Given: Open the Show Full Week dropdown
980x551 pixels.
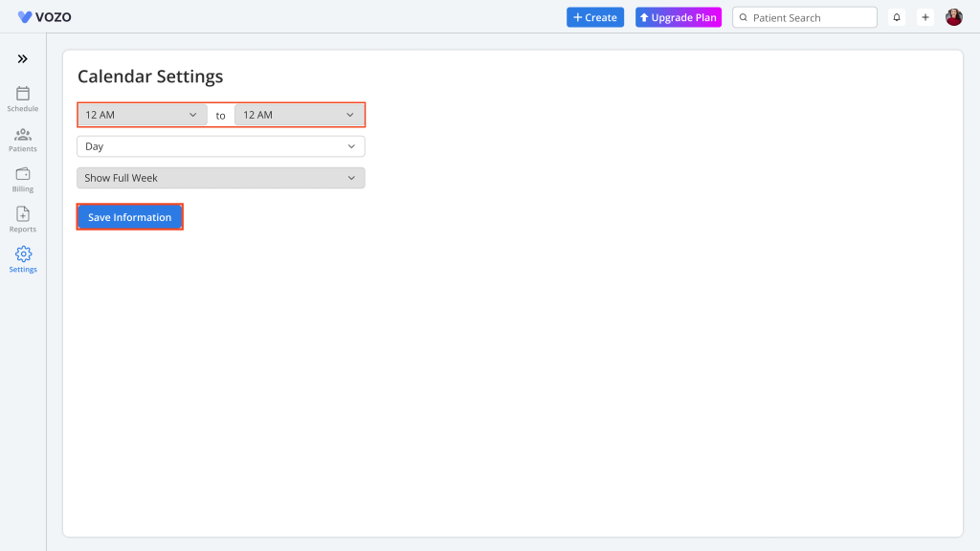Looking at the screenshot, I should tap(220, 178).
